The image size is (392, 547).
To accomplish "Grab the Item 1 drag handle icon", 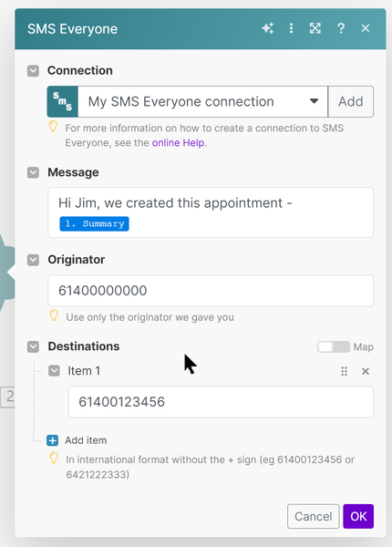I will pyautogui.click(x=345, y=371).
